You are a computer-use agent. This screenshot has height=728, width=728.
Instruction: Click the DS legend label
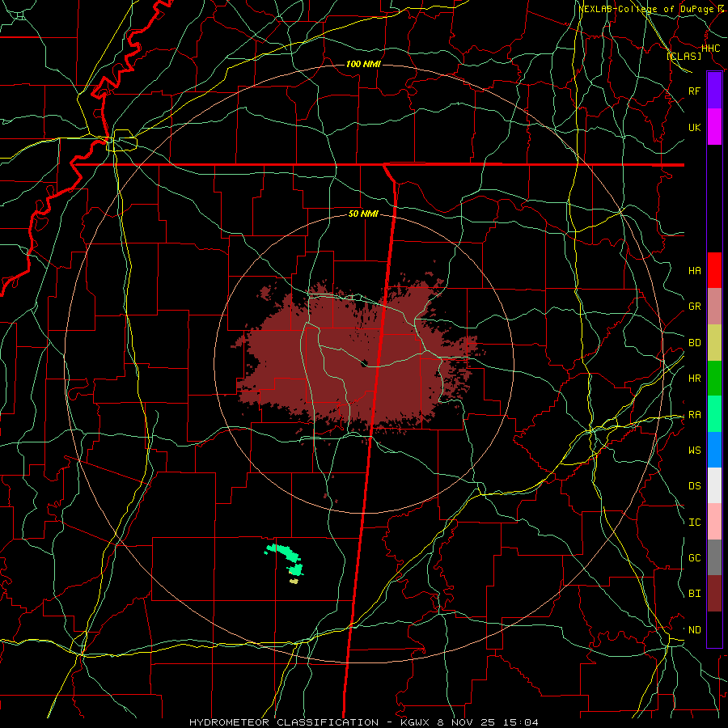point(695,486)
